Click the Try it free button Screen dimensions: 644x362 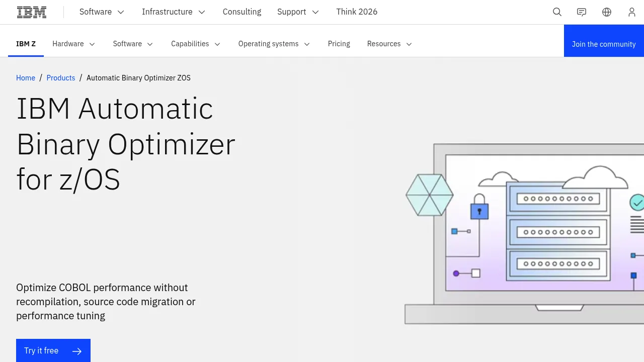point(53,350)
